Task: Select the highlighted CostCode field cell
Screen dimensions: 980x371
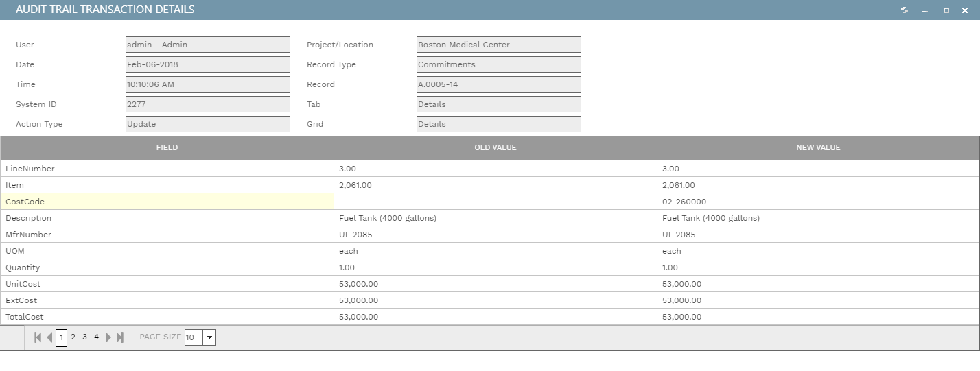Action: click(x=167, y=202)
